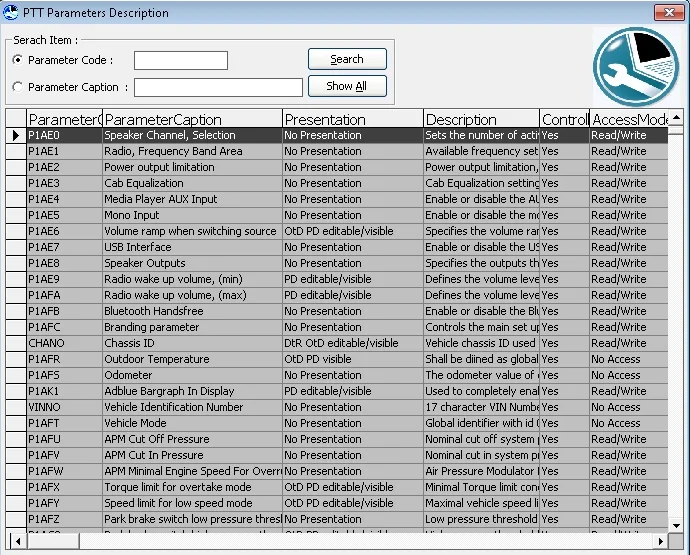
Task: Click the vertical scrollbar down arrow
Action: click(x=676, y=525)
